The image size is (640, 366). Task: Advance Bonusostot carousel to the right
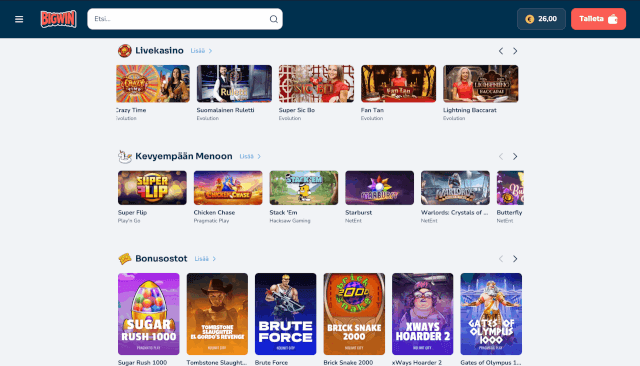[515, 259]
